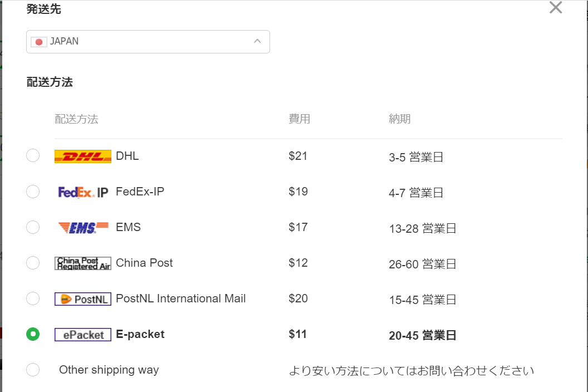Click the PostNL International Mail label

[x=181, y=298]
